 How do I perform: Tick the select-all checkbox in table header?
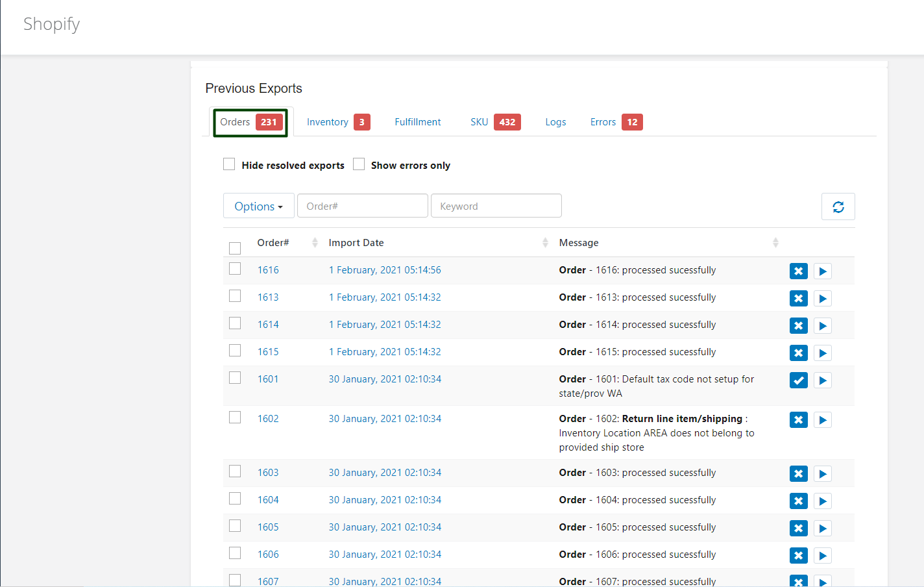click(235, 248)
